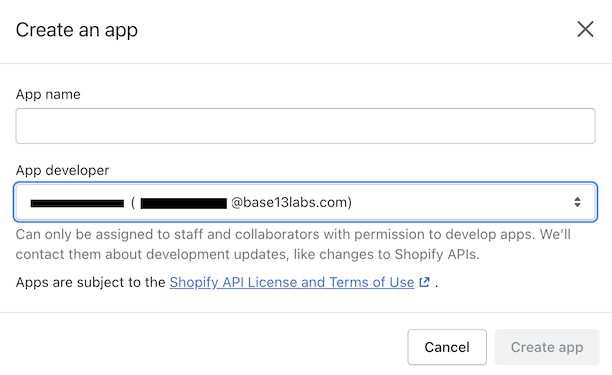Cancel app creation

(447, 347)
